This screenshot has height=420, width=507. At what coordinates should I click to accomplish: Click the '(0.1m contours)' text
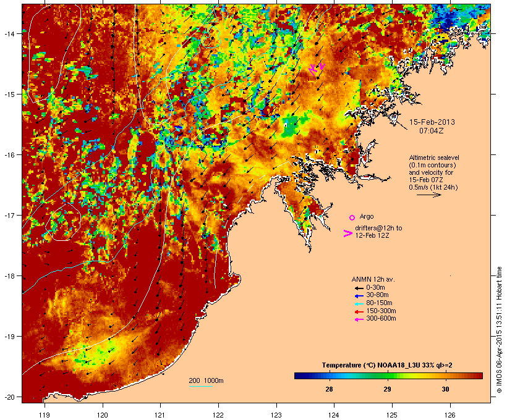(x=432, y=165)
